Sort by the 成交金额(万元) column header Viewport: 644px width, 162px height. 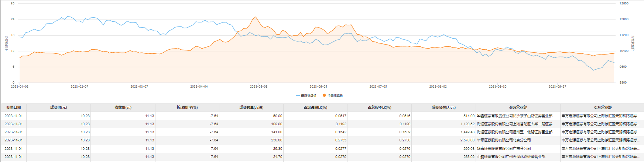[x=443, y=108]
